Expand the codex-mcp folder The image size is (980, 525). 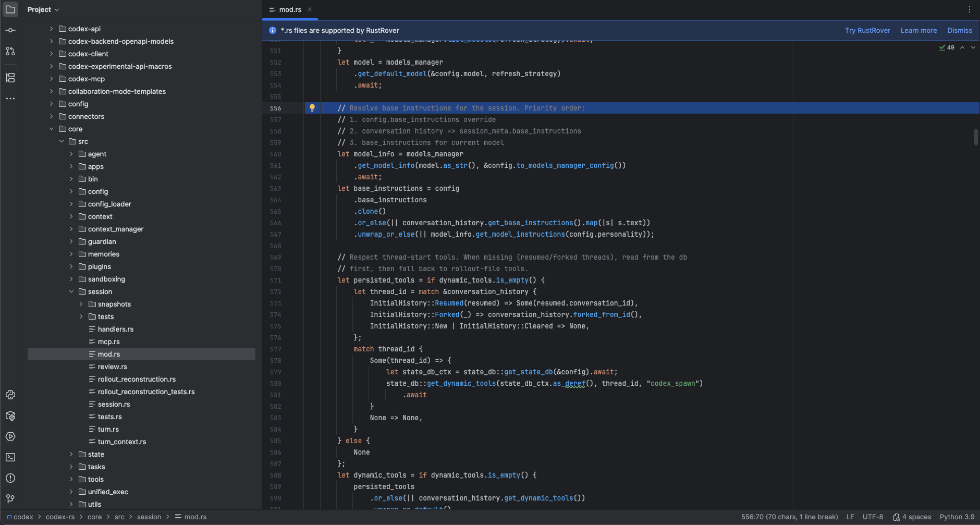pyautogui.click(x=51, y=79)
